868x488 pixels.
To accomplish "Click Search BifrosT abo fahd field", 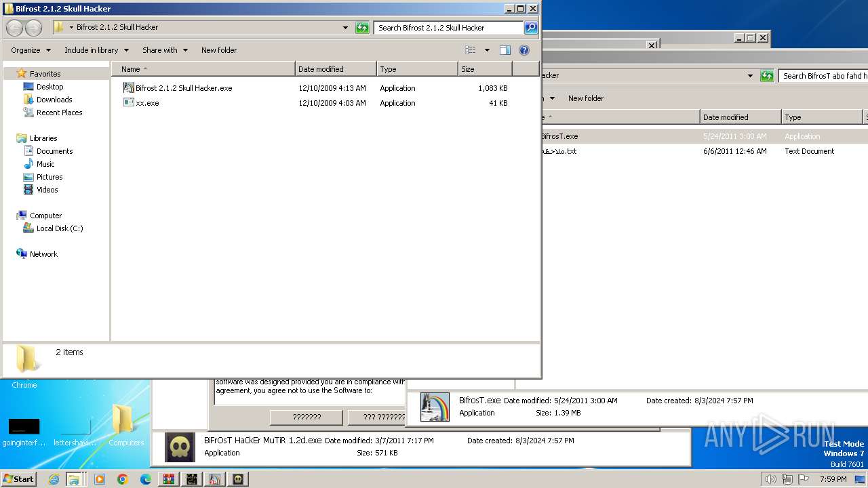I will 823,76.
